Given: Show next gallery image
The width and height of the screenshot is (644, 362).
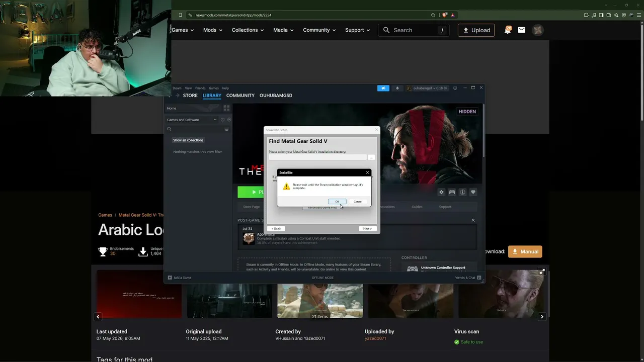Looking at the screenshot, I should 542,317.
